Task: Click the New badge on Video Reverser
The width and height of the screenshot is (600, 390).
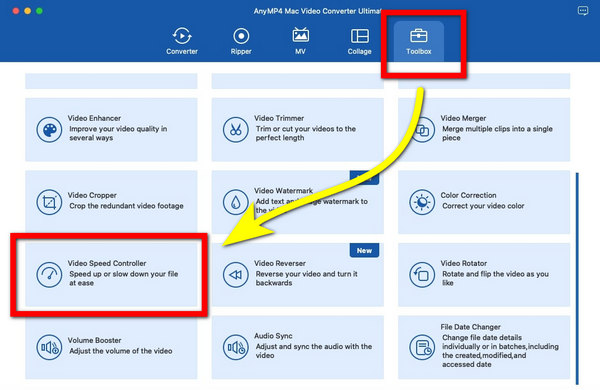Action: tap(364, 250)
